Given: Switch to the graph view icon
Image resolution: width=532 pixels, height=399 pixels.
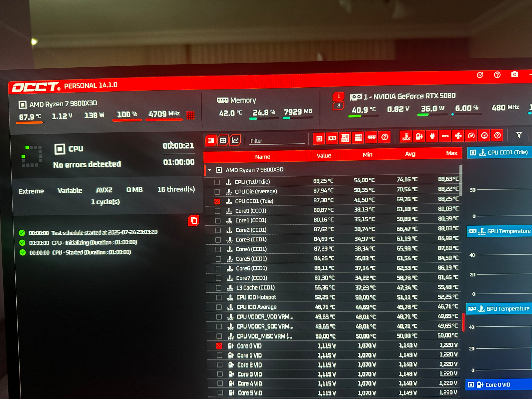Looking at the screenshot, I should (x=235, y=140).
